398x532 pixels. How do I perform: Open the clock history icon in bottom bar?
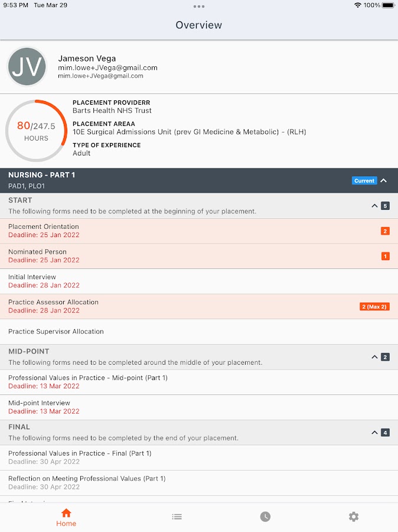tap(265, 517)
